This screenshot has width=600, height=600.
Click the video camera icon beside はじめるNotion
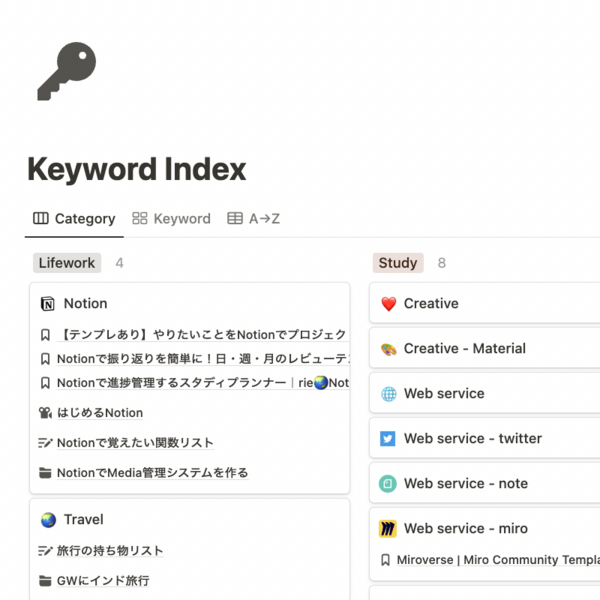click(45, 413)
